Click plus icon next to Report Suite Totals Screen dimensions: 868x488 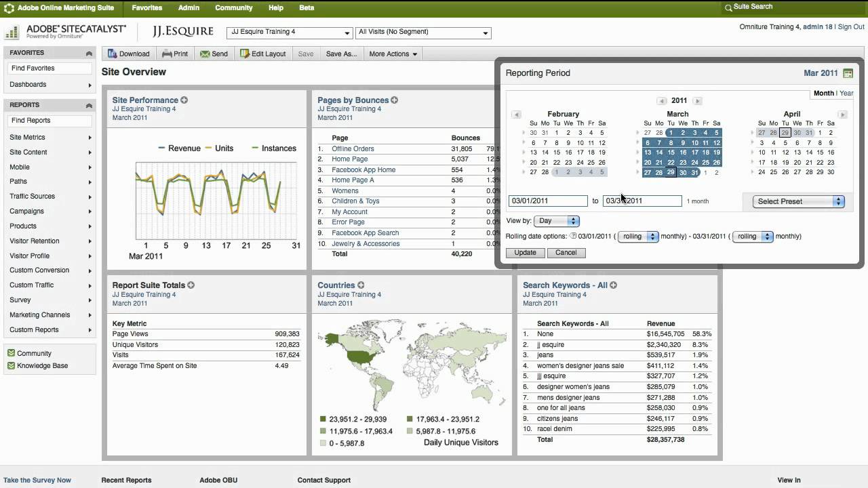[191, 285]
